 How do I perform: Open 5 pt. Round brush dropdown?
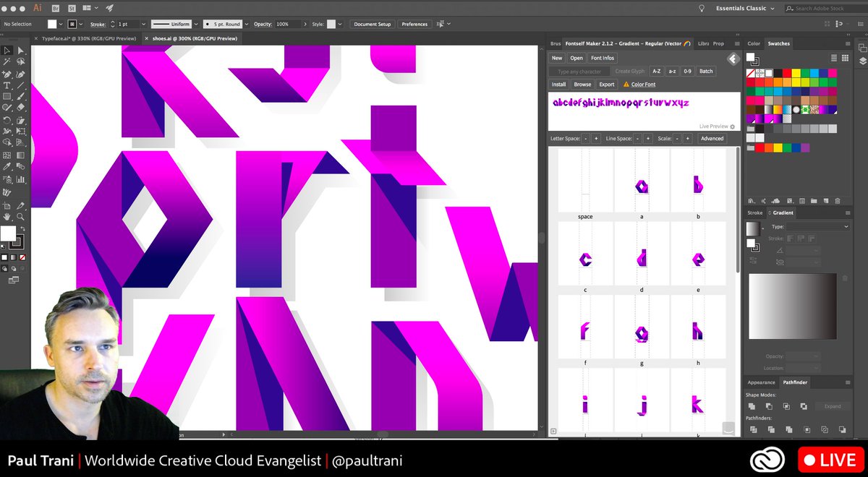pyautogui.click(x=247, y=24)
